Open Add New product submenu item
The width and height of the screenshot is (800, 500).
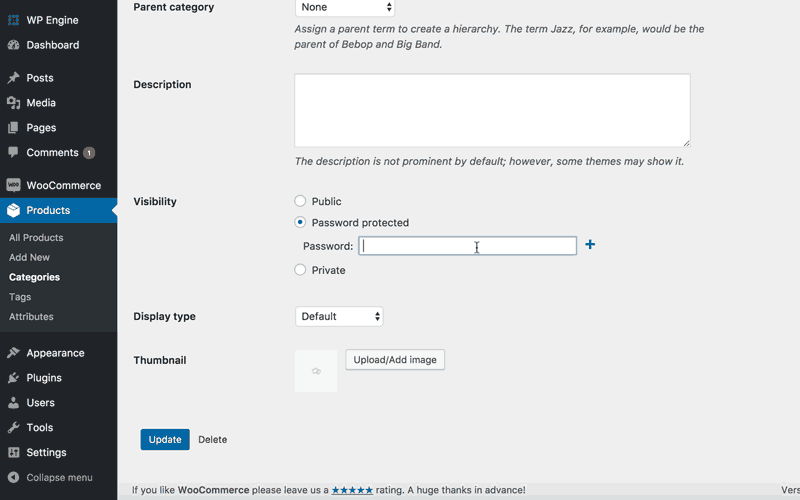click(x=29, y=258)
